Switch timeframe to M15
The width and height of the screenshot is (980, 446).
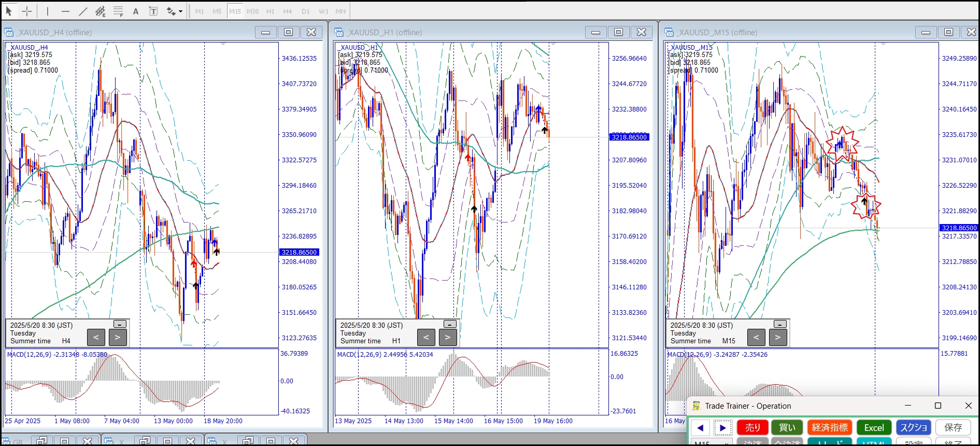click(235, 11)
